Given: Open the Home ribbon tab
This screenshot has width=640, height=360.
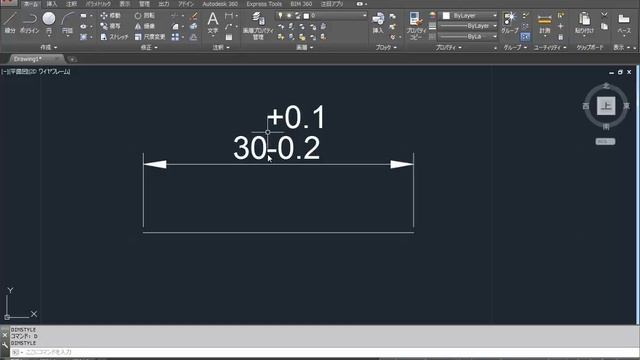Looking at the screenshot, I should (31, 4).
